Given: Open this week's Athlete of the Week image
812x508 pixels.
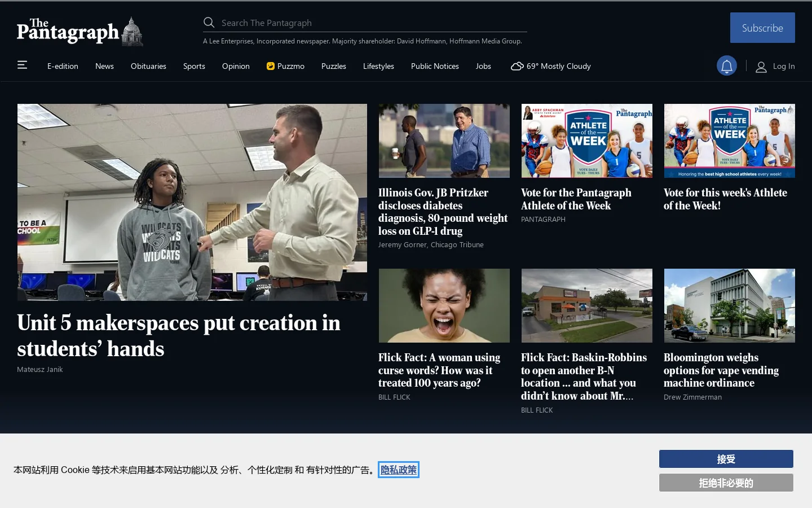Looking at the screenshot, I should click(730, 141).
